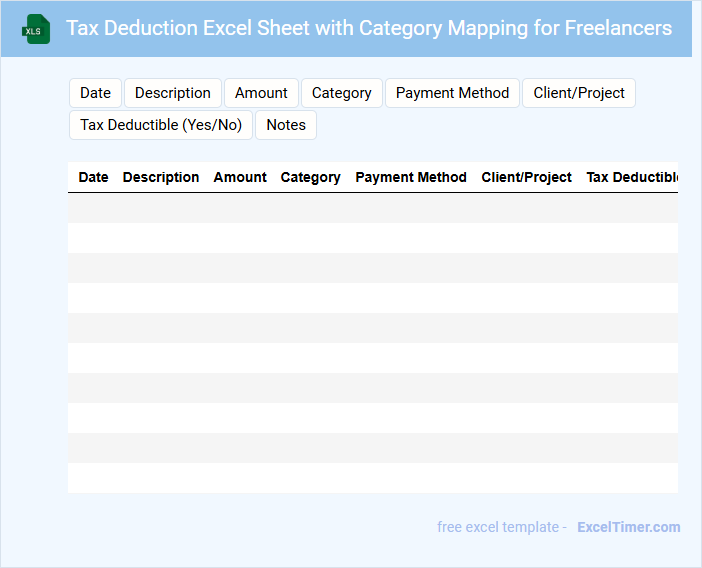This screenshot has width=702, height=568.
Task: Click the Tax Deductible (Yes/No) tag
Action: [161, 125]
